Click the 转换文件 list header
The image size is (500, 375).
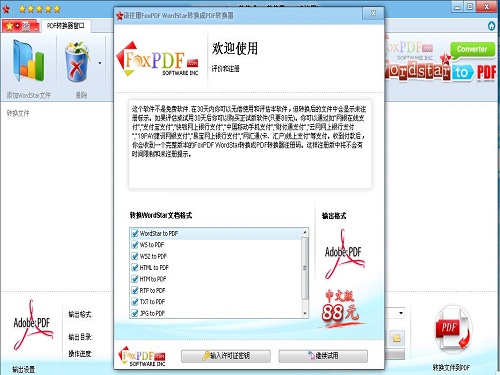pyautogui.click(x=18, y=113)
